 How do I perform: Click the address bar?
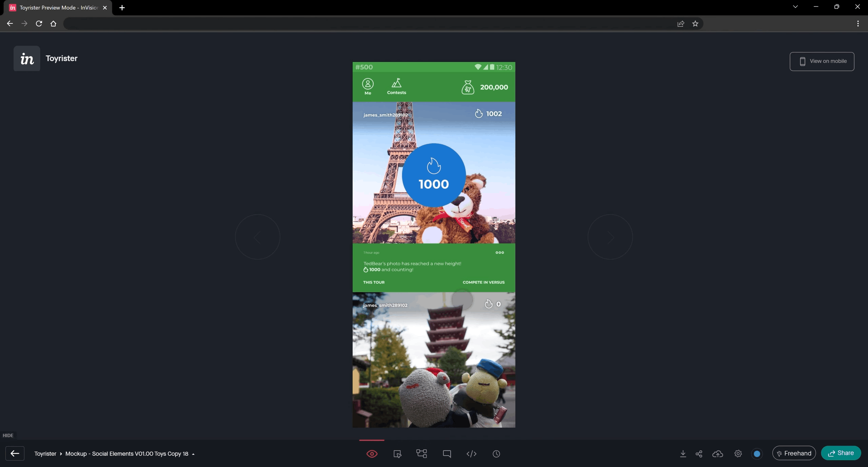368,23
